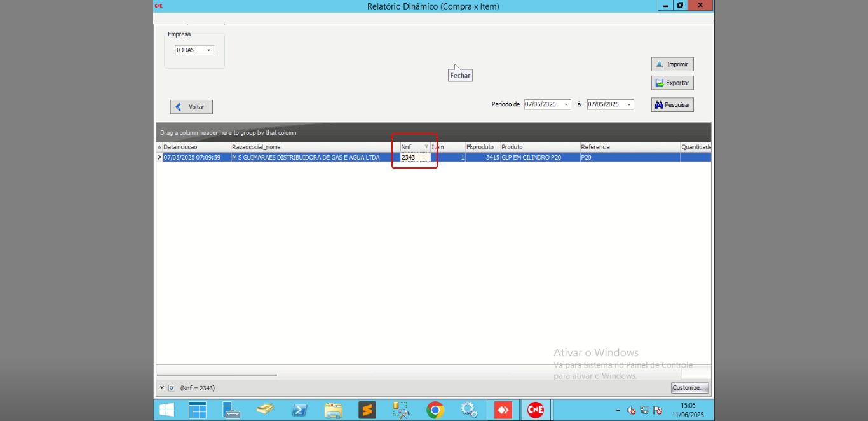
Task: Expand the period start date picker
Action: click(566, 104)
